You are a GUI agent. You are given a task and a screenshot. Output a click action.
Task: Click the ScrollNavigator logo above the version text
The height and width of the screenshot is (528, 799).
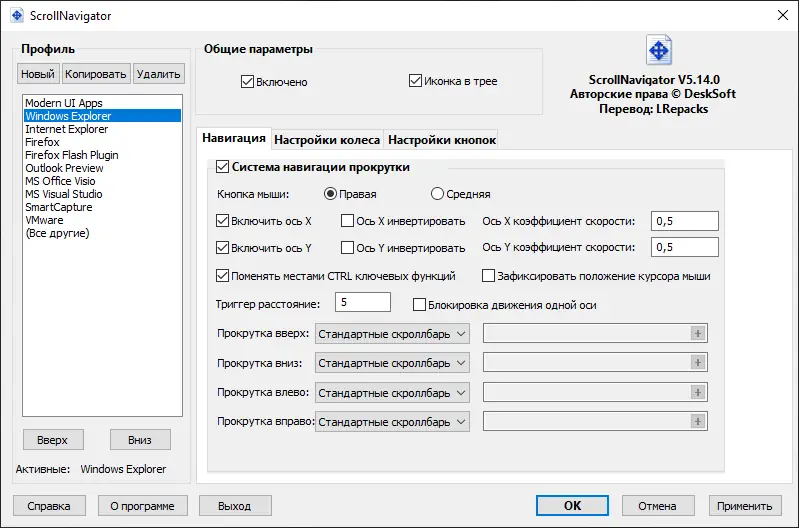tap(659, 50)
